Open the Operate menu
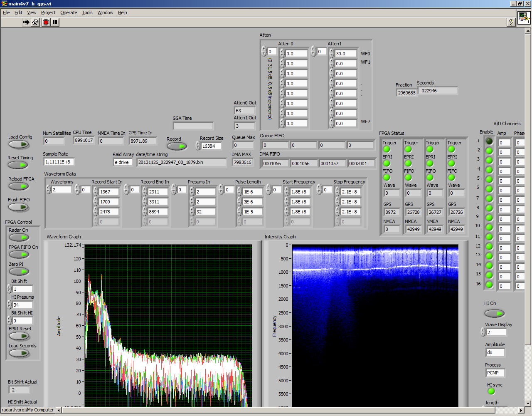532x416 pixels. pos(69,12)
